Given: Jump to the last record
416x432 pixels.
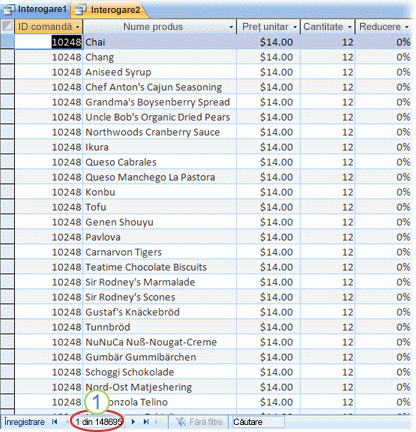Looking at the screenshot, I should click(x=146, y=422).
